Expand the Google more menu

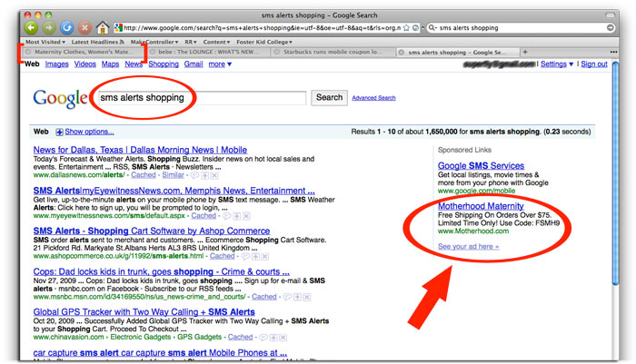(220, 64)
